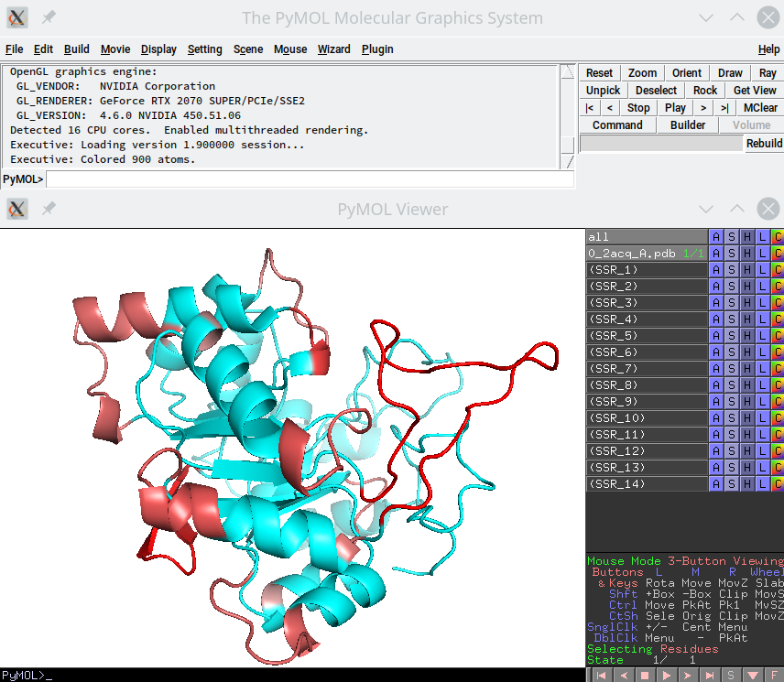This screenshot has height=682, width=784.
Task: Start rocking the view with Rock
Action: 705,91
